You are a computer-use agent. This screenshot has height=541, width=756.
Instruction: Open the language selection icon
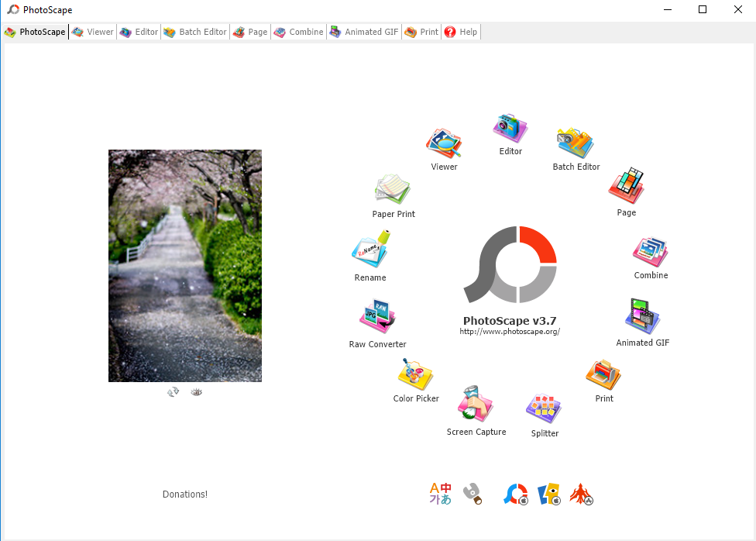(440, 494)
